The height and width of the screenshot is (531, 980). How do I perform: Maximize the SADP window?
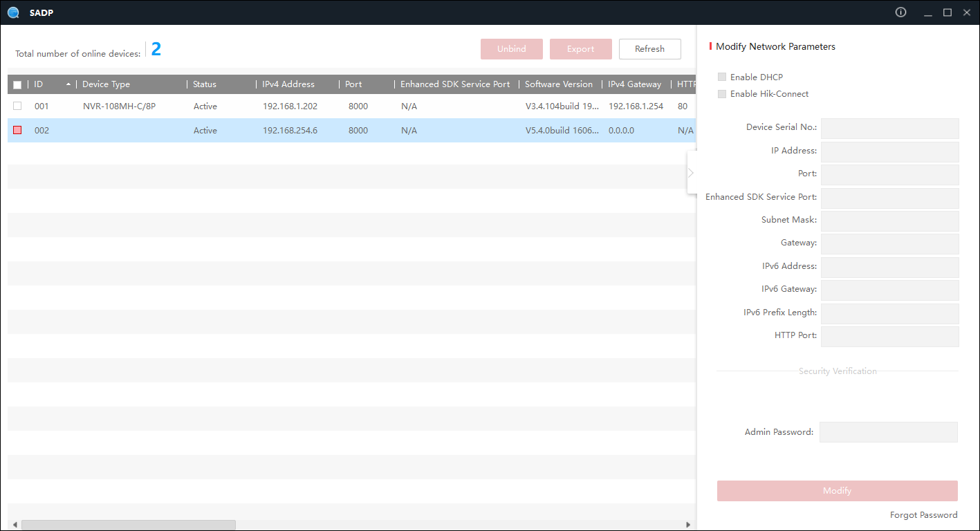[x=947, y=12]
